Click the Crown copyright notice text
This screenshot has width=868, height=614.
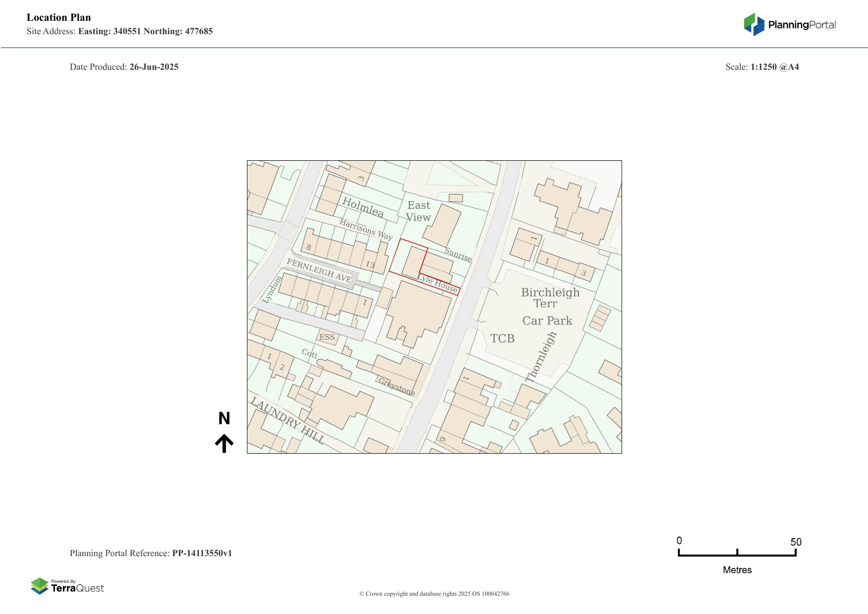434,594
